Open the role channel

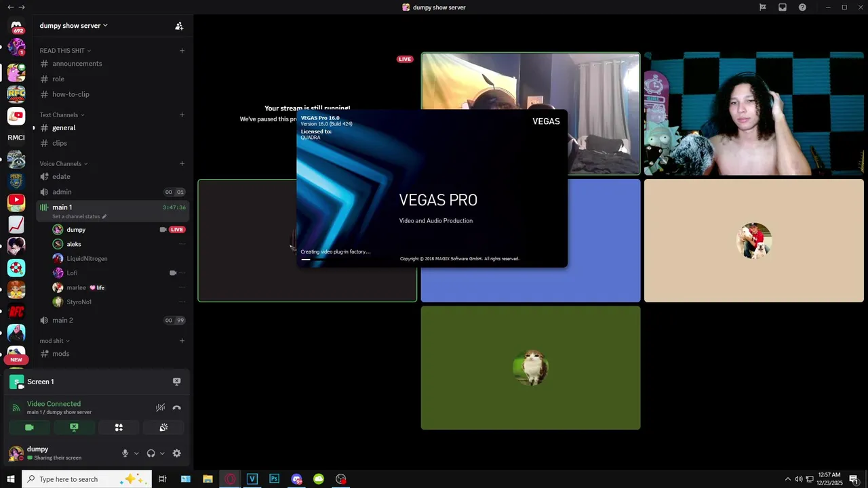coord(112,79)
